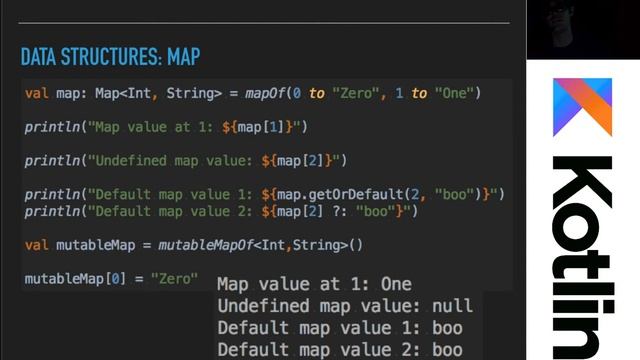Click output line 'Default map value 1: boo'
Screen dimensions: 640x360
pyautogui.click(x=340, y=328)
